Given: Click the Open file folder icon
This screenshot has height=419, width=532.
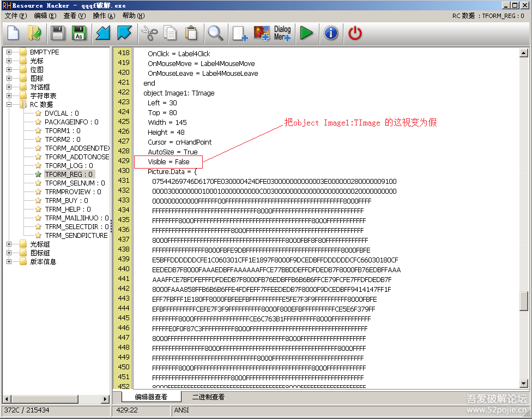Looking at the screenshot, I should (34, 33).
